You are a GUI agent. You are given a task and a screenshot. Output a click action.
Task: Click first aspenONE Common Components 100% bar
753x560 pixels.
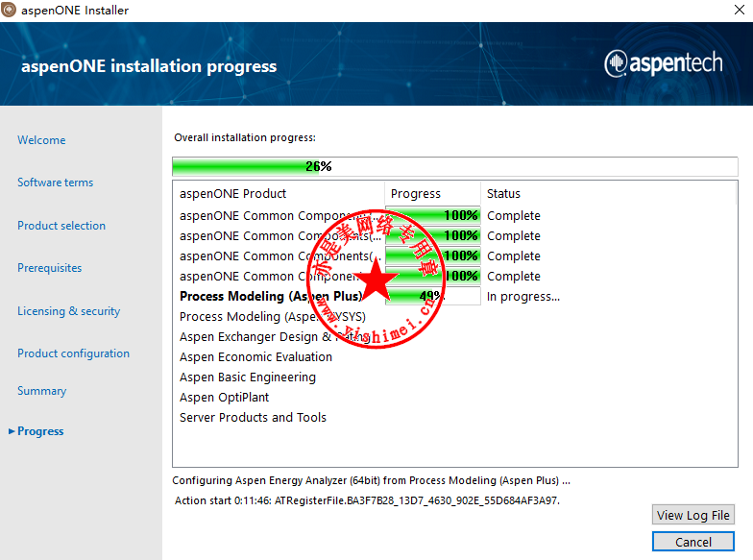(432, 215)
